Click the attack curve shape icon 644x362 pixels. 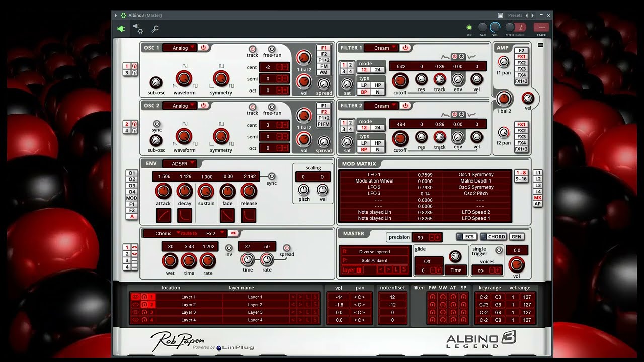tap(164, 215)
